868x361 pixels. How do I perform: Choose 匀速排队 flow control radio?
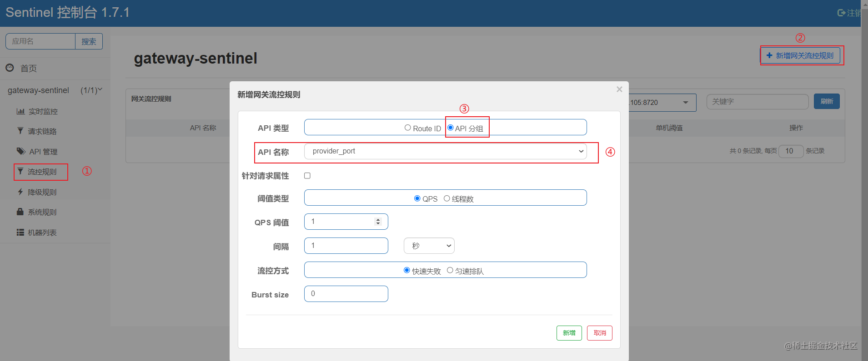[x=450, y=270]
